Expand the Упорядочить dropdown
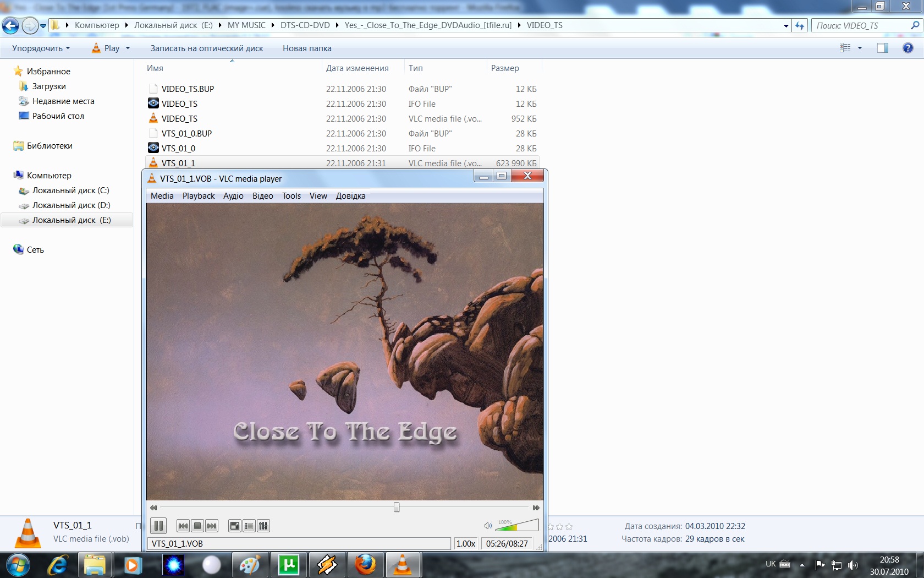Viewport: 924px width, 578px height. pos(41,48)
